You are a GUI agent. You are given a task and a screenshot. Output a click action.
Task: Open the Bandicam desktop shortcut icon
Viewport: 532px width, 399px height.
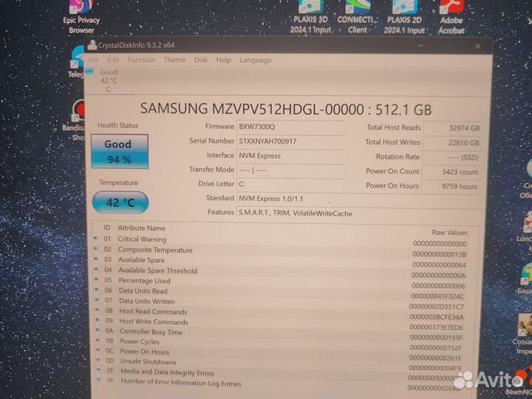(x=75, y=120)
